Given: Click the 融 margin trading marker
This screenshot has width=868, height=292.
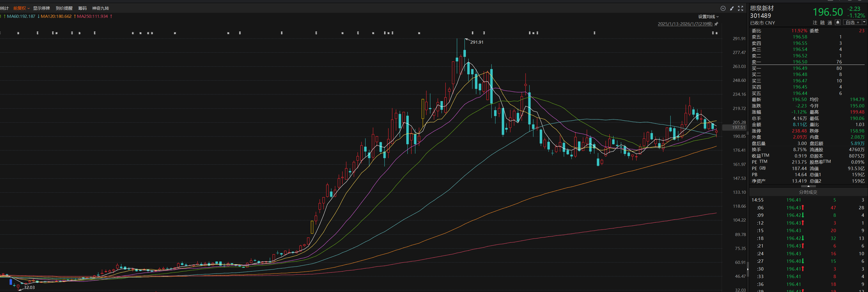Looking at the screenshot, I should pyautogui.click(x=822, y=23).
